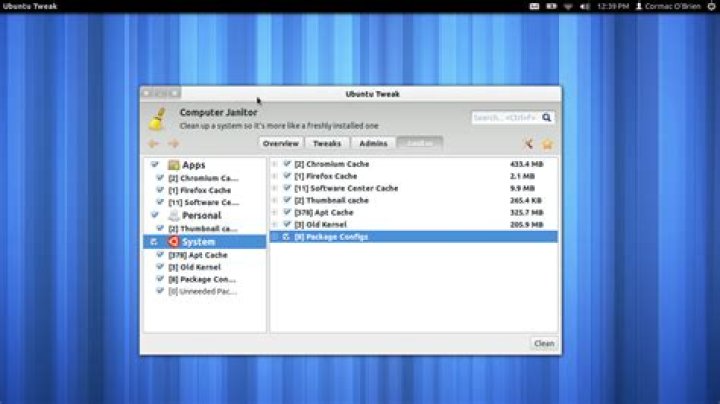Click the 265.4 KB size value
The width and height of the screenshot is (720, 404).
pyautogui.click(x=525, y=200)
